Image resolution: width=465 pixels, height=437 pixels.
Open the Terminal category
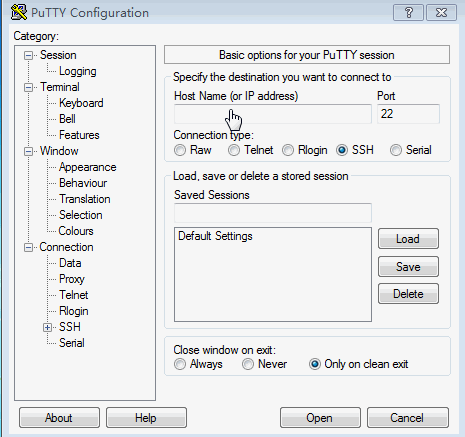pos(60,87)
